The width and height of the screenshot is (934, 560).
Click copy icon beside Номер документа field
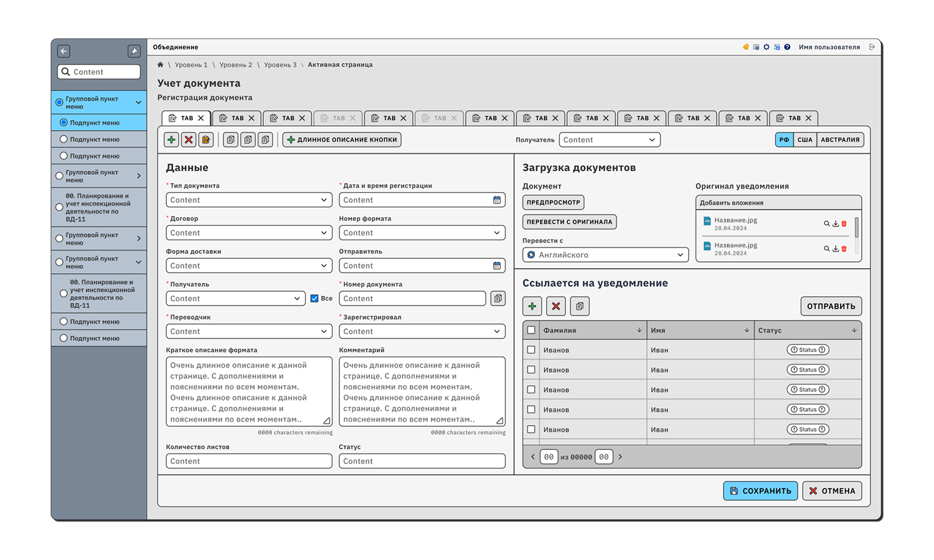pyautogui.click(x=498, y=299)
